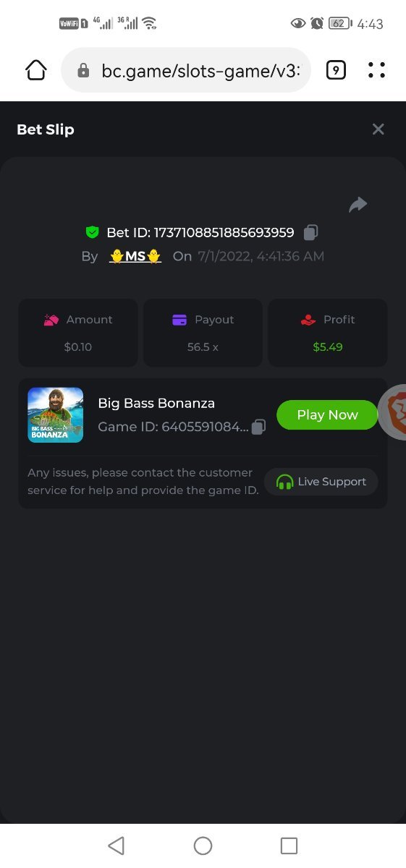This screenshot has height=868, width=406.
Task: Tap the Big Bass Bonanza game thumbnail
Action: coord(55,415)
